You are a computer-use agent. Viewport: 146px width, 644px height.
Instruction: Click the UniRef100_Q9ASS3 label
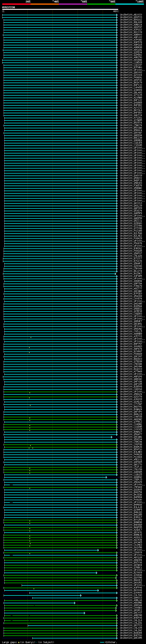click(x=131, y=598)
